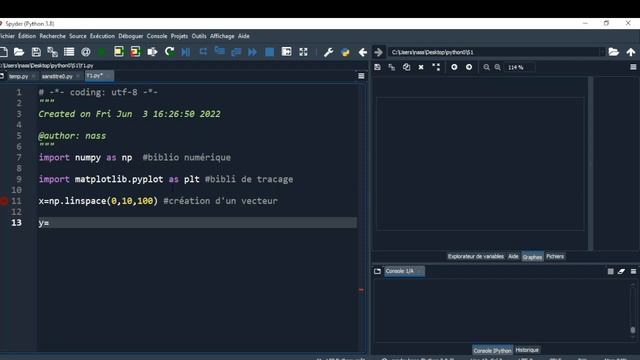Viewport: 640px width, 360px height.
Task: Open the Recherche menu
Action: tap(53, 36)
